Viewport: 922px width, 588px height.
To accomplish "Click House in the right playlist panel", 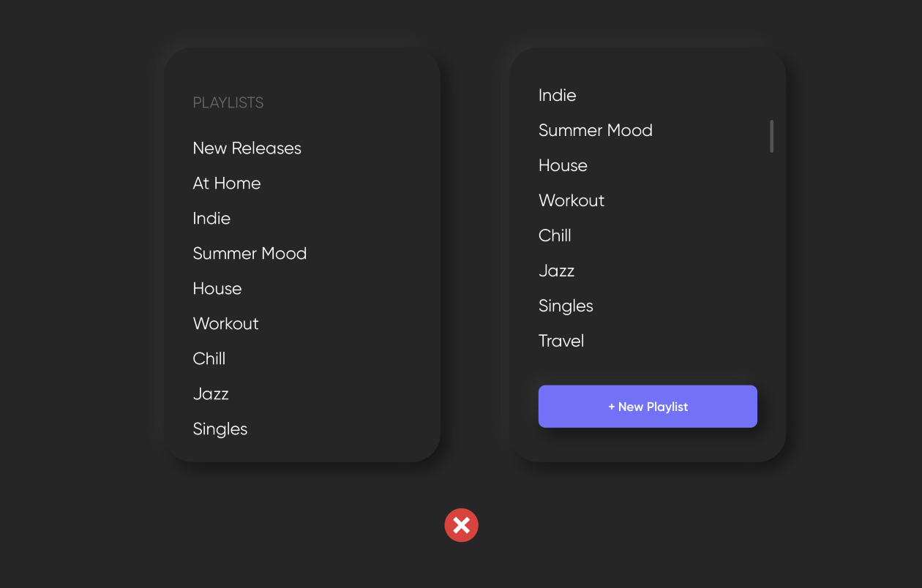I will tap(563, 165).
